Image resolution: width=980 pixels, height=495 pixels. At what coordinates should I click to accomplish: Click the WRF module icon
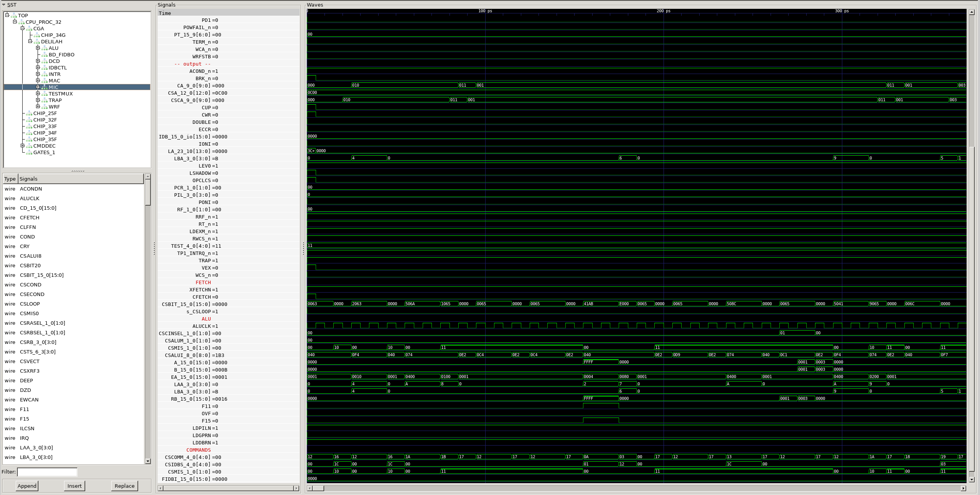[x=44, y=107]
